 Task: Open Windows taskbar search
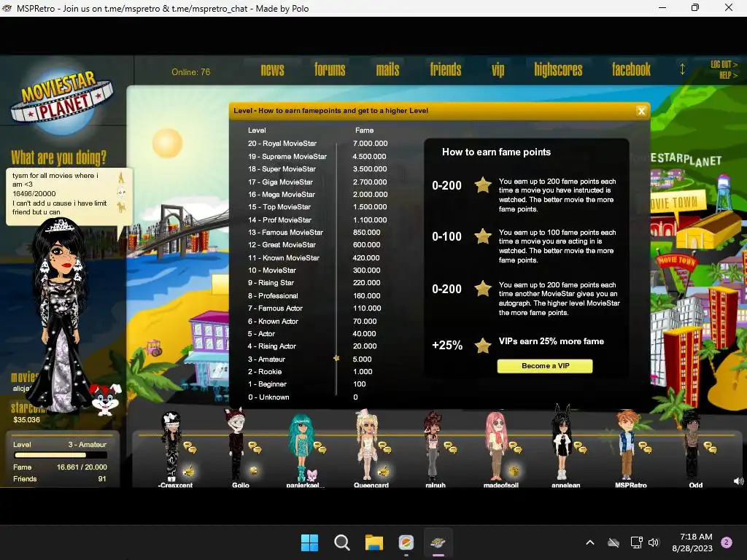click(x=341, y=542)
